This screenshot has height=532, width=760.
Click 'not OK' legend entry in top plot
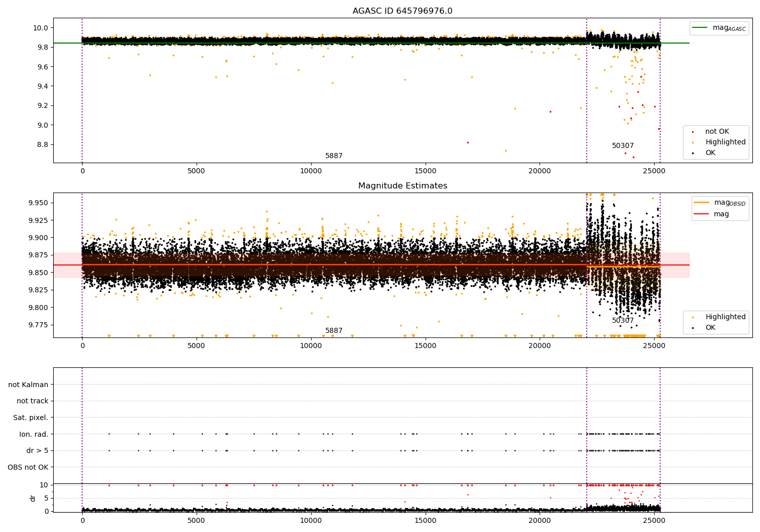pyautogui.click(x=717, y=132)
